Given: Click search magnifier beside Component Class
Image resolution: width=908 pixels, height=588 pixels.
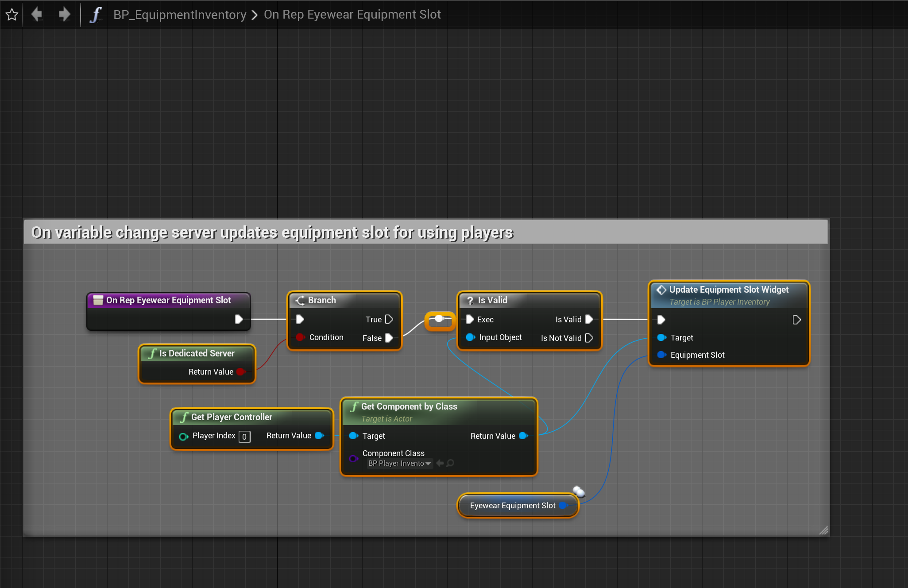Looking at the screenshot, I should point(450,463).
